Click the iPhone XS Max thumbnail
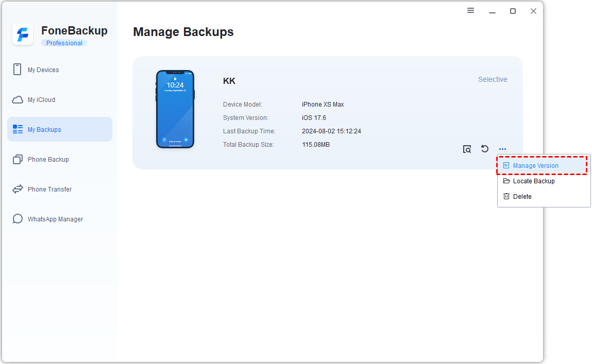This screenshot has height=364, width=592. pos(175,109)
